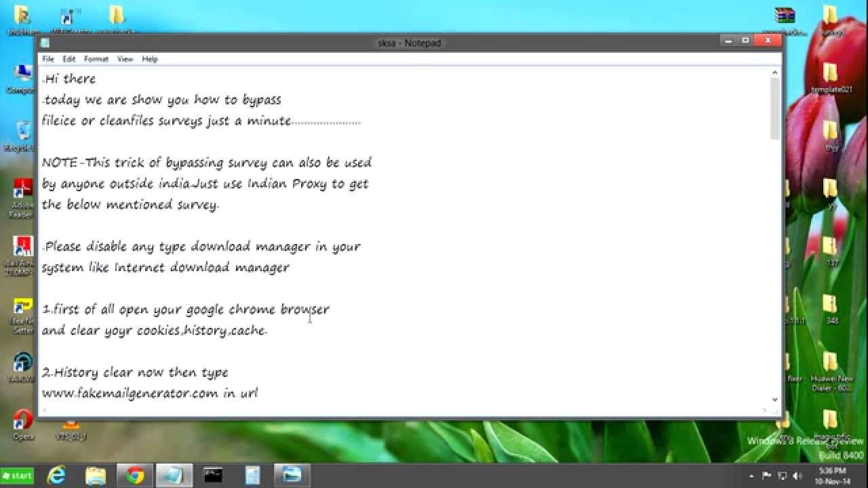Open the View menu in Notepad
The image size is (868, 488).
pyautogui.click(x=125, y=59)
